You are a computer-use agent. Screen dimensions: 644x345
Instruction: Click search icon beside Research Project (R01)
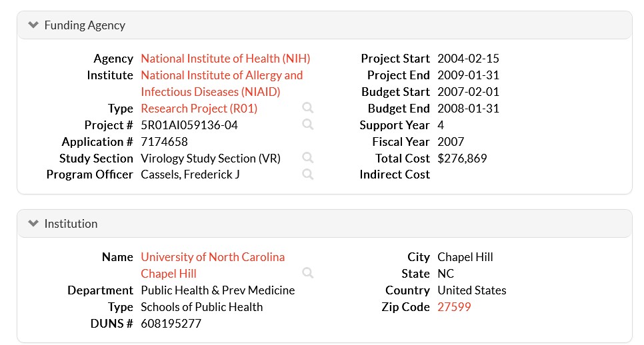[x=307, y=108]
